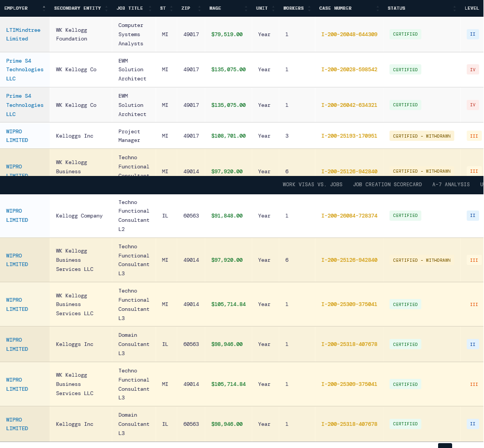Click level III badge in Project Manager row
484x448 pixels.
point(474,136)
